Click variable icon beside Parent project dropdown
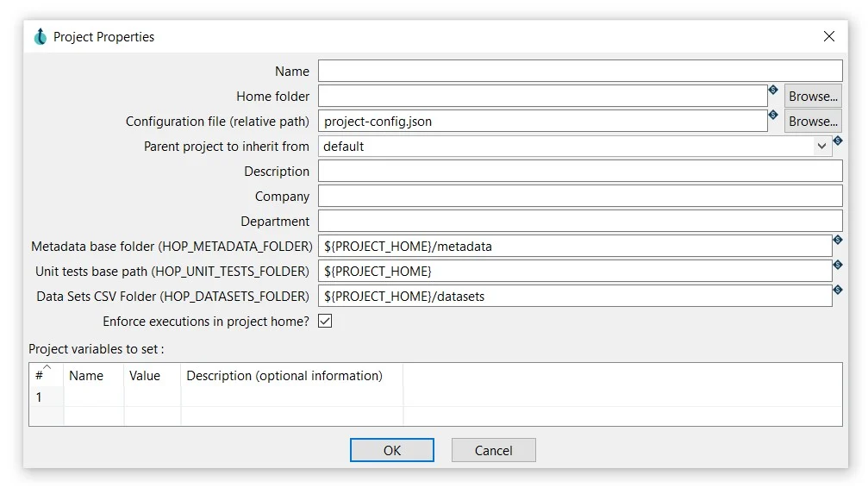The width and height of the screenshot is (868, 494). [838, 141]
